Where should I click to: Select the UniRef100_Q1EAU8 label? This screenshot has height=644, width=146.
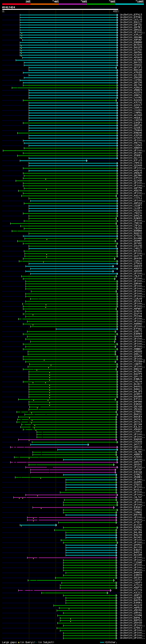point(131,165)
